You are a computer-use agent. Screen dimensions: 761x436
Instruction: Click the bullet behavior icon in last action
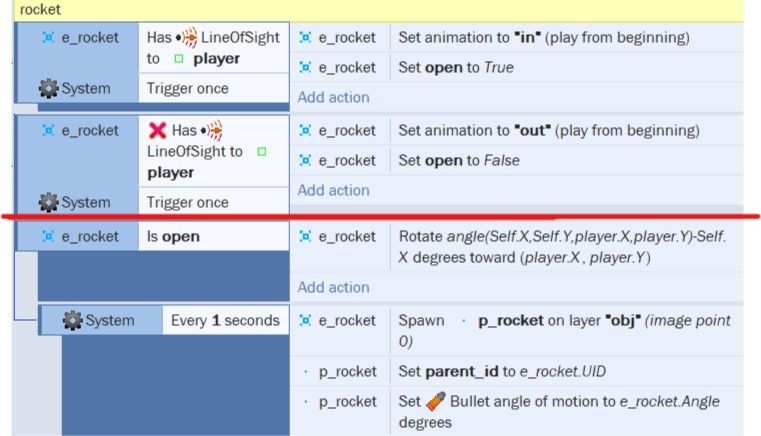(x=434, y=401)
